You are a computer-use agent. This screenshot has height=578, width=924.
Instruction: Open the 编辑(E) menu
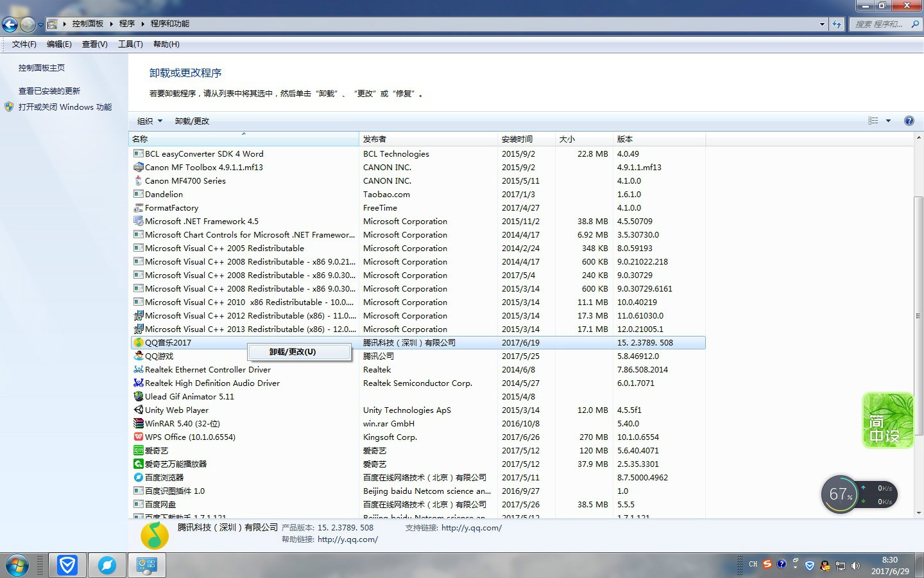[59, 44]
